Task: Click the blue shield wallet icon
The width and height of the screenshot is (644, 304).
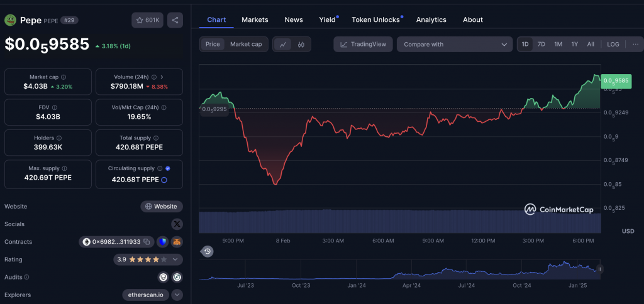Action: [163, 242]
